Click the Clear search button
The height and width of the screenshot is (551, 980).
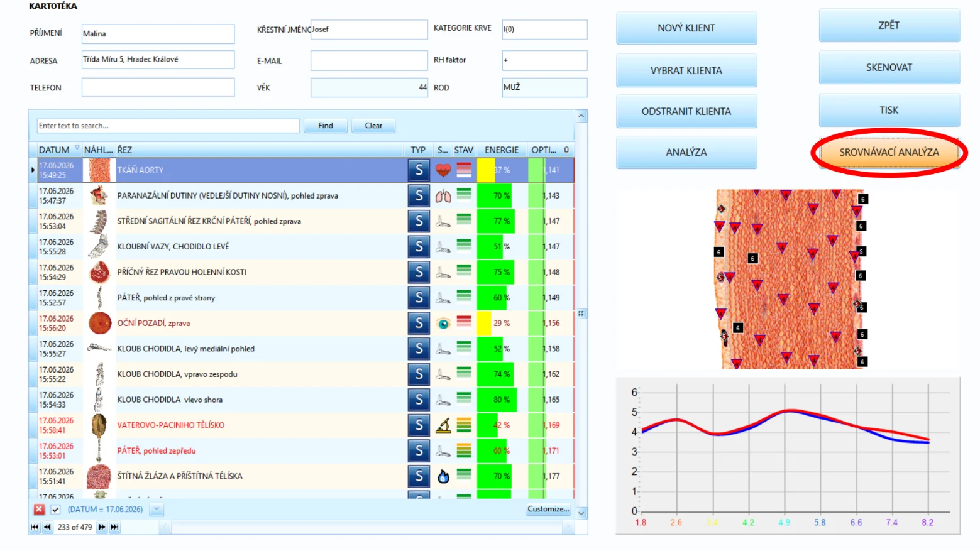[x=373, y=126]
